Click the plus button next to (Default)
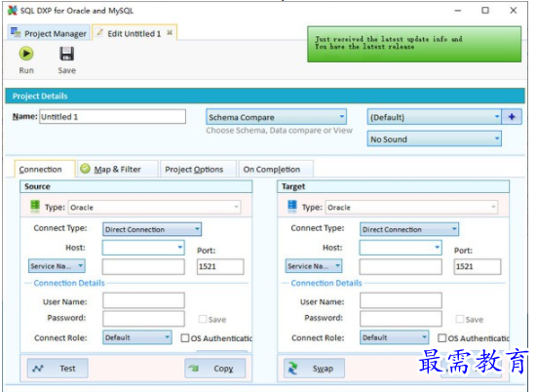The height and width of the screenshot is (392, 537). tap(512, 117)
